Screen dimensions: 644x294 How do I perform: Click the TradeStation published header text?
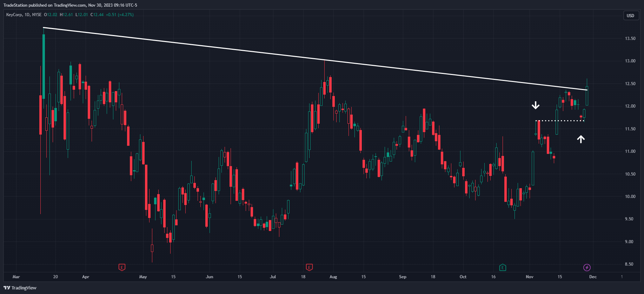[x=70, y=5]
